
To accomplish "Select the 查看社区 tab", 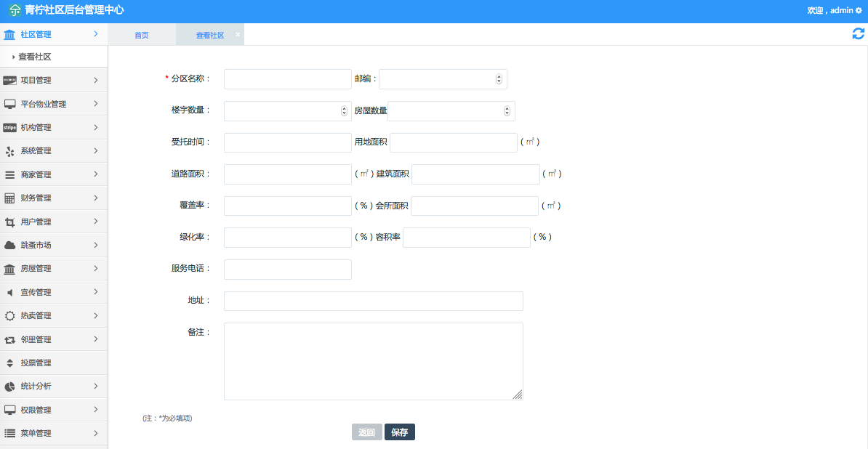I will click(x=210, y=35).
